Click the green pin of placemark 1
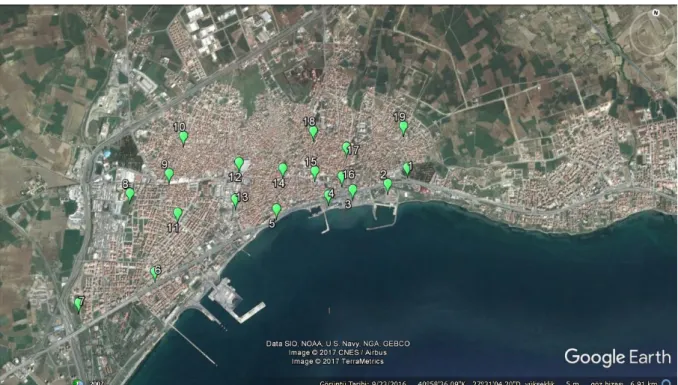The image size is (678, 385). [x=406, y=169]
